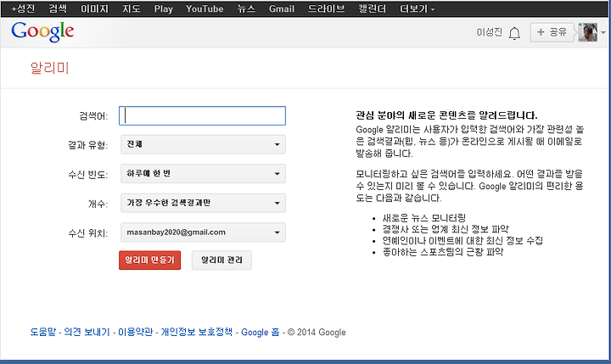
Task: Click the heading 관심 분야의 새로운 콘텐츠를 알려드립니다.
Action: 446,115
